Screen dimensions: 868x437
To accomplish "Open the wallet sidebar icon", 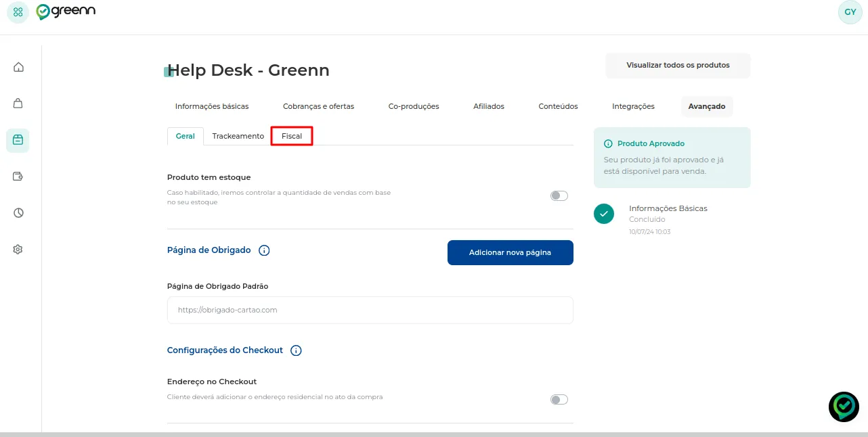I will pyautogui.click(x=18, y=177).
